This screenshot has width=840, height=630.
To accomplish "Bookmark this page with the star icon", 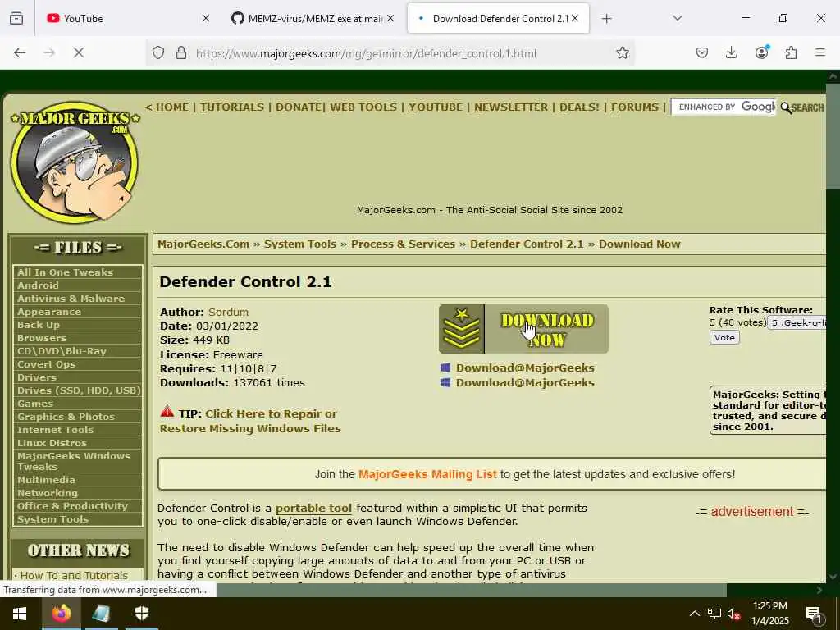I will coord(622,52).
